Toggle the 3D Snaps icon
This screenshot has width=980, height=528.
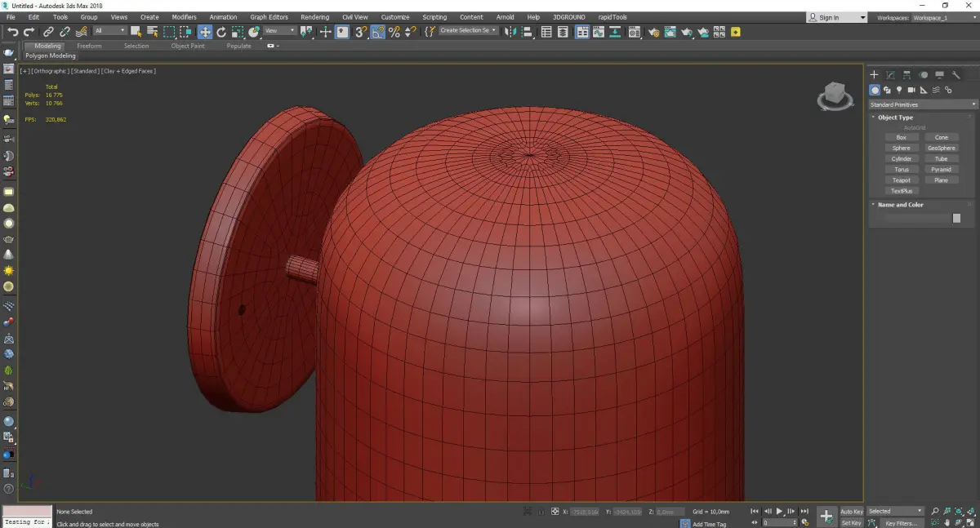361,32
